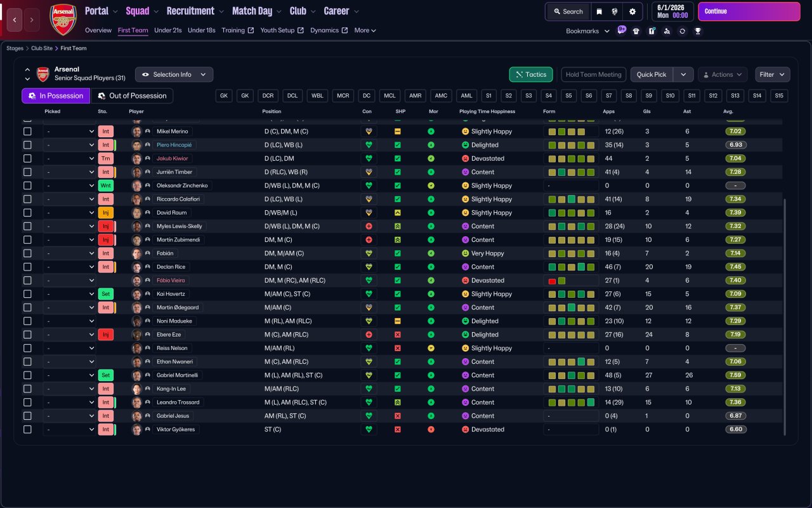The width and height of the screenshot is (812, 508).
Task: Click the scouting search icon in bookmarks bar
Action: [x=667, y=30]
